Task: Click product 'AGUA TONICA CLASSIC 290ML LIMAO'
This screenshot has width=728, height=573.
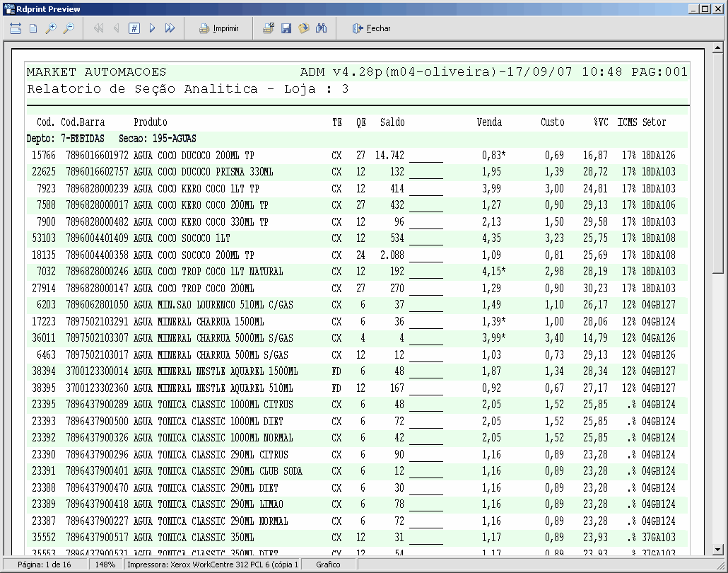Action: click(208, 504)
